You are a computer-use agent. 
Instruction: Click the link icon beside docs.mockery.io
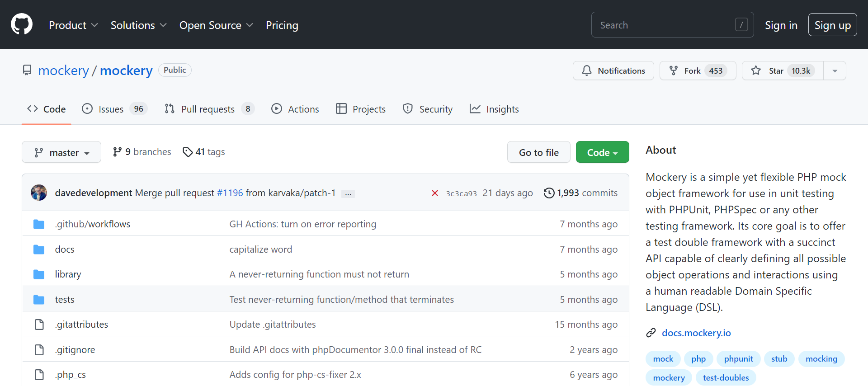[651, 333]
